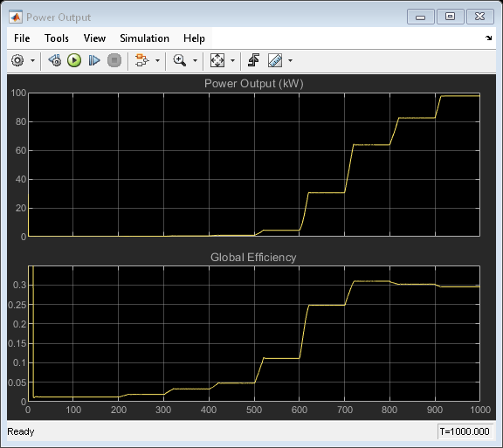Screen dimensions: 503x448
Task: Open the Simulation menu
Action: [144, 38]
